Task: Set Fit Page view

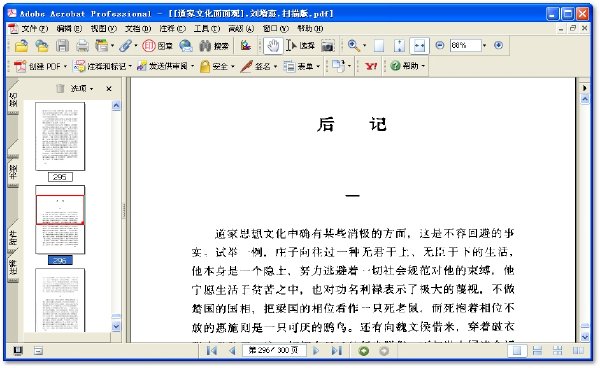Action: click(x=399, y=46)
